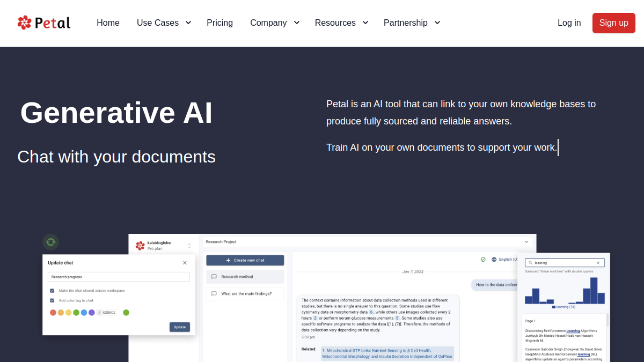
Task: Pick the red color tag swatch
Action: click(53, 313)
